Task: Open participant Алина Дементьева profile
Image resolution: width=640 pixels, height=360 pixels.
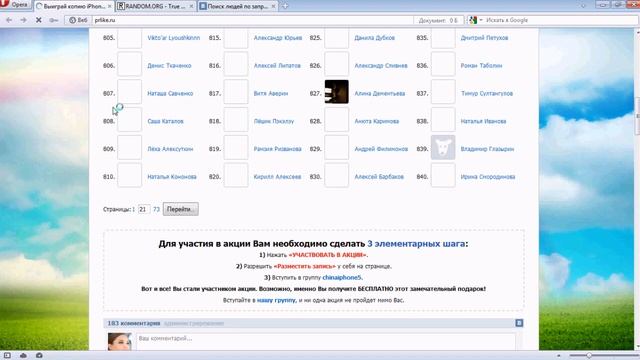Action: click(x=380, y=93)
